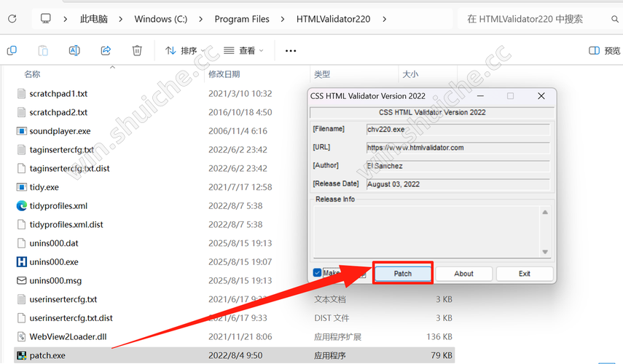Viewport: 623px width, 364px height.
Task: Select the unins000.dat blank file icon
Action: [21, 243]
